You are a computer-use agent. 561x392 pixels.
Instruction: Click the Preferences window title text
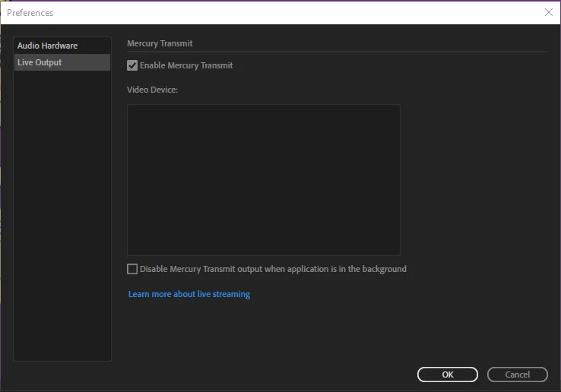tap(30, 13)
